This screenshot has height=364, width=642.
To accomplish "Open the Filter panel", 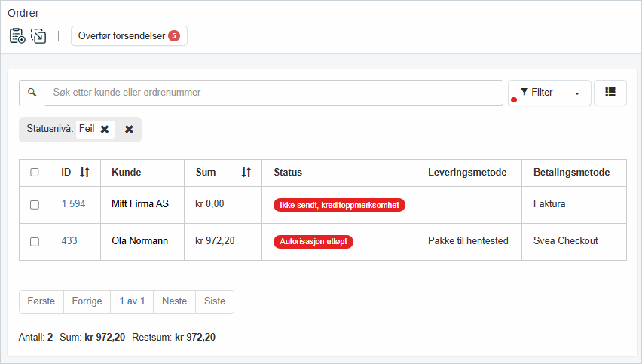I will click(537, 93).
